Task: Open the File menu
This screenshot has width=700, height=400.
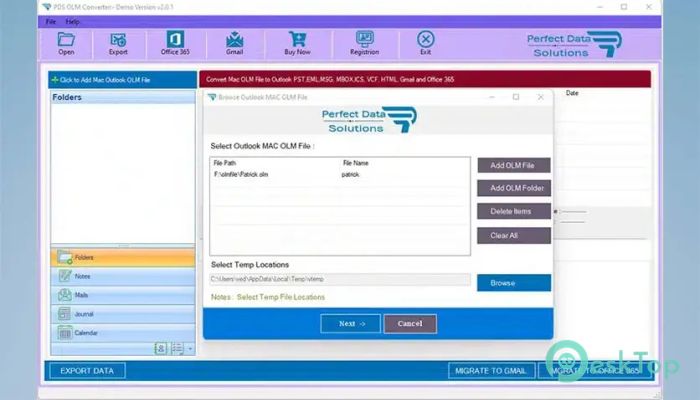Action: click(x=50, y=21)
